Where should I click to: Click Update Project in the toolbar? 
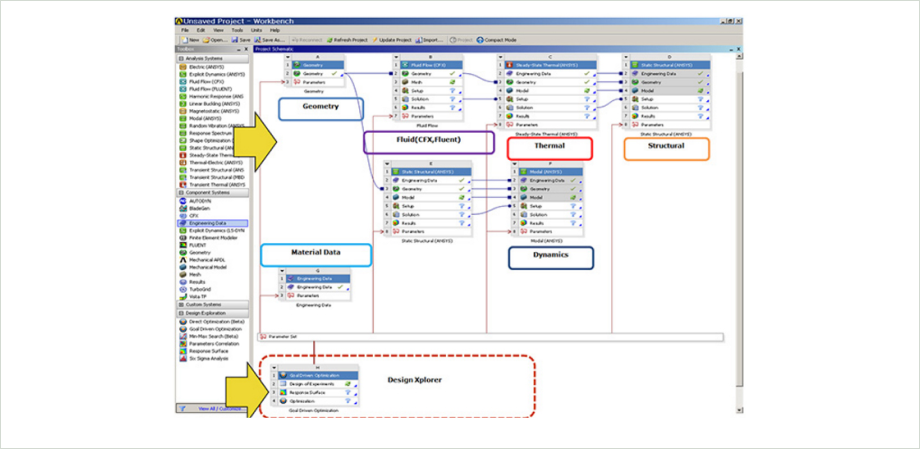pyautogui.click(x=391, y=40)
